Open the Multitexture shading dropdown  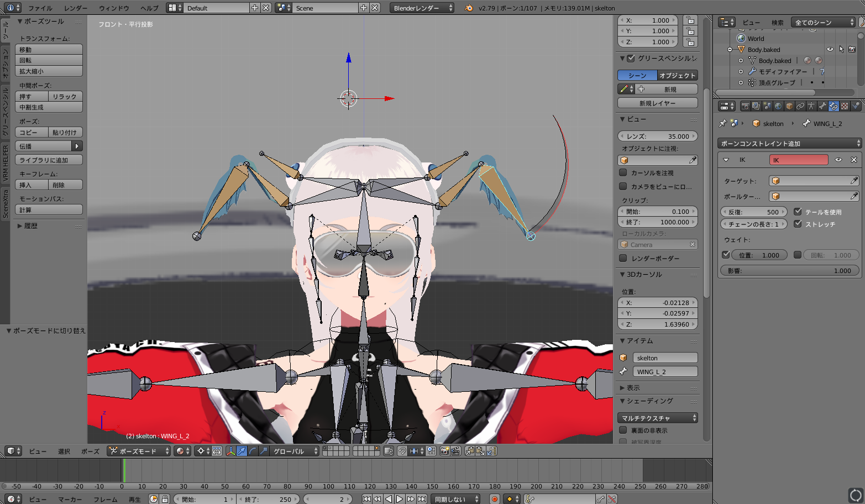658,418
